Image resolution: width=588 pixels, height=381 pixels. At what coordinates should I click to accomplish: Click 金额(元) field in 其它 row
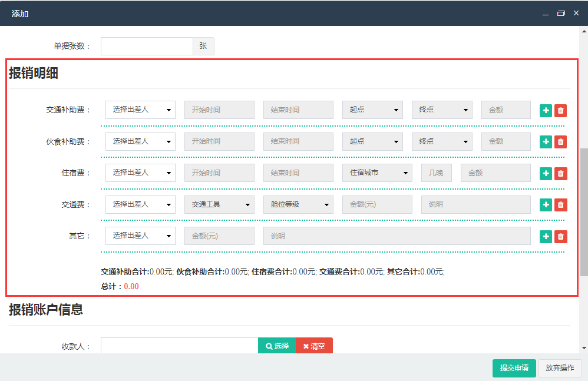[219, 236]
